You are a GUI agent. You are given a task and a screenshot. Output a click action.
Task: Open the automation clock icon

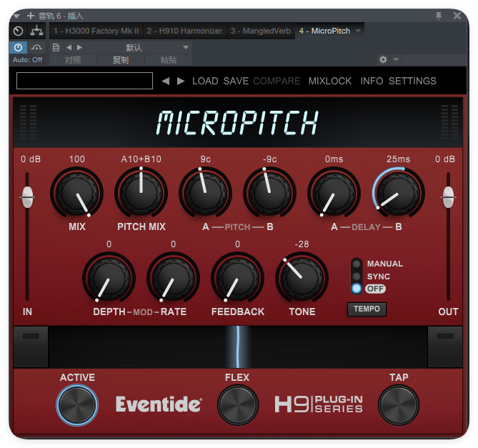(19, 31)
